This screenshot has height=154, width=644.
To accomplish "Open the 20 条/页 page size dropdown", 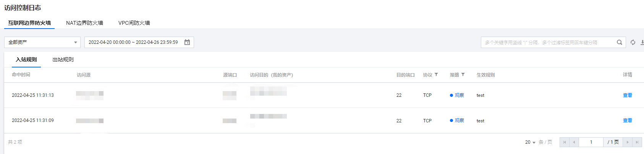I will [x=530, y=142].
